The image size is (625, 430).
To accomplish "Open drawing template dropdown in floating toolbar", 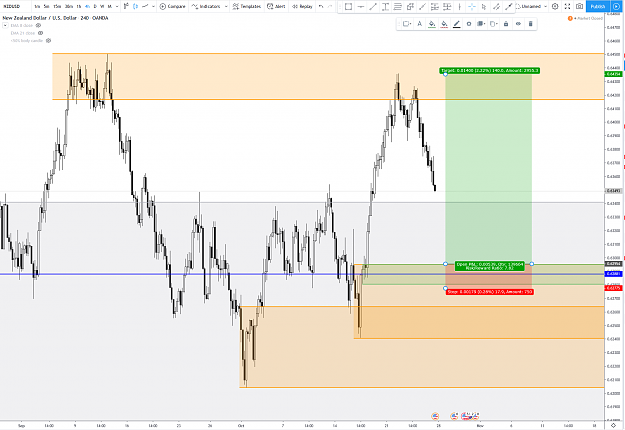I will coord(407,24).
